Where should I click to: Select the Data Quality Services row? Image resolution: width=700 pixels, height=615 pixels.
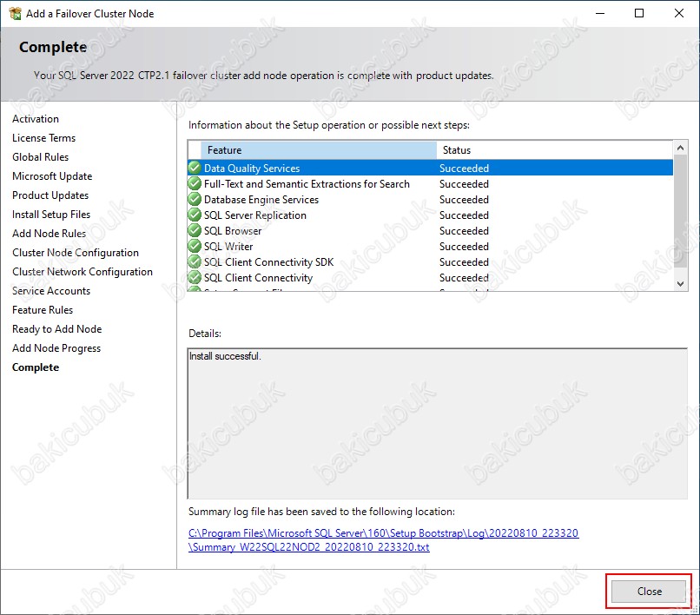[431, 168]
